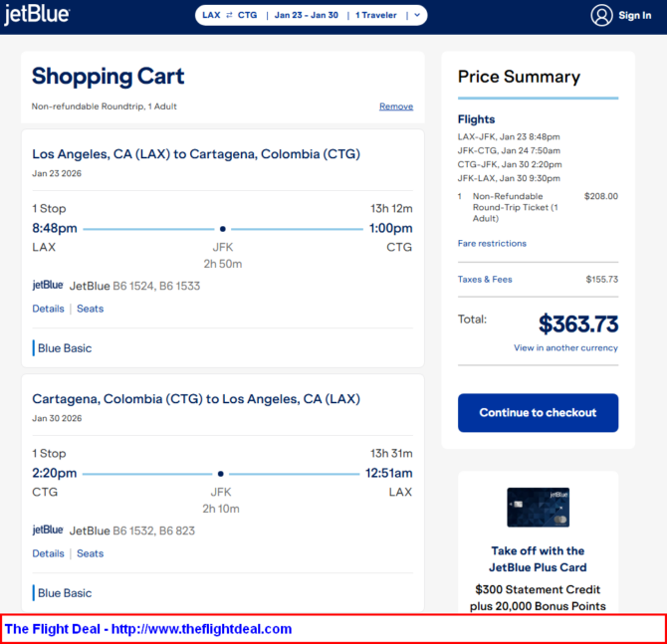Click Taxes & Fees breakdown link

pyautogui.click(x=485, y=280)
